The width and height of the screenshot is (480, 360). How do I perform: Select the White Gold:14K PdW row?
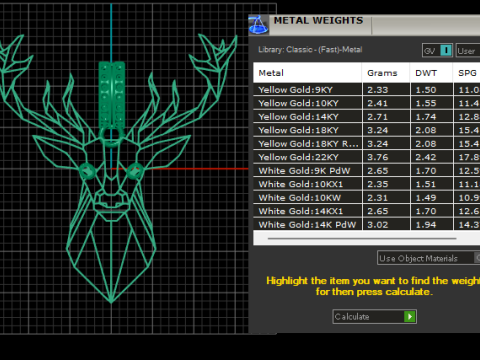[x=367, y=224]
